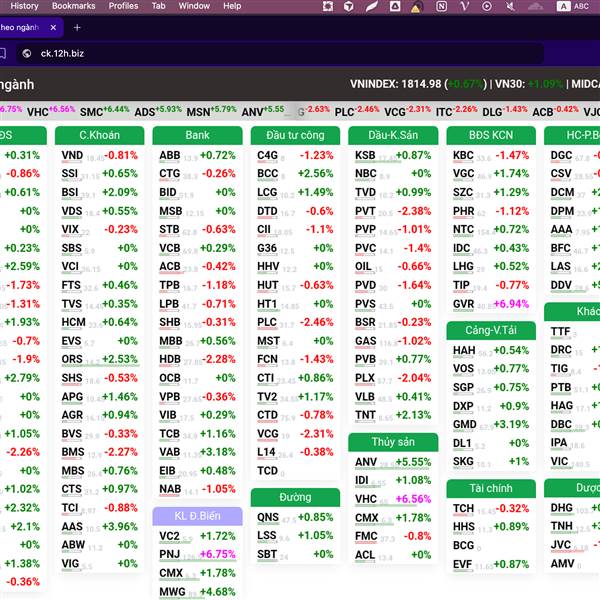Screen dimensions: 600x600
Task: Open a new browser tab with plus
Action: [x=77, y=28]
